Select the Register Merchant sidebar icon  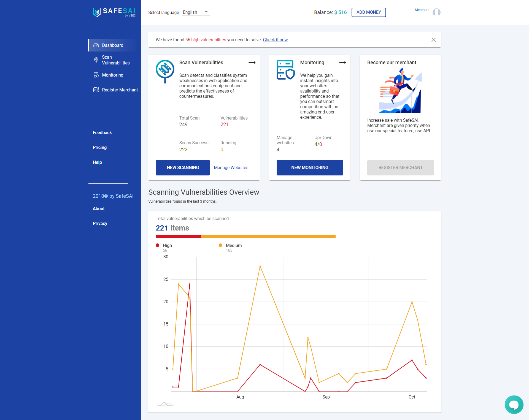[96, 90]
